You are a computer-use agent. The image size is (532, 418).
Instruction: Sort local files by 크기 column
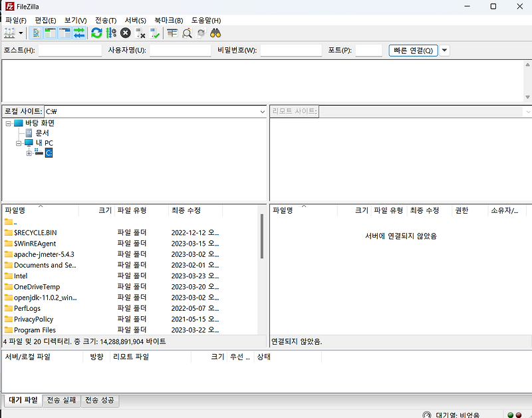[96, 210]
